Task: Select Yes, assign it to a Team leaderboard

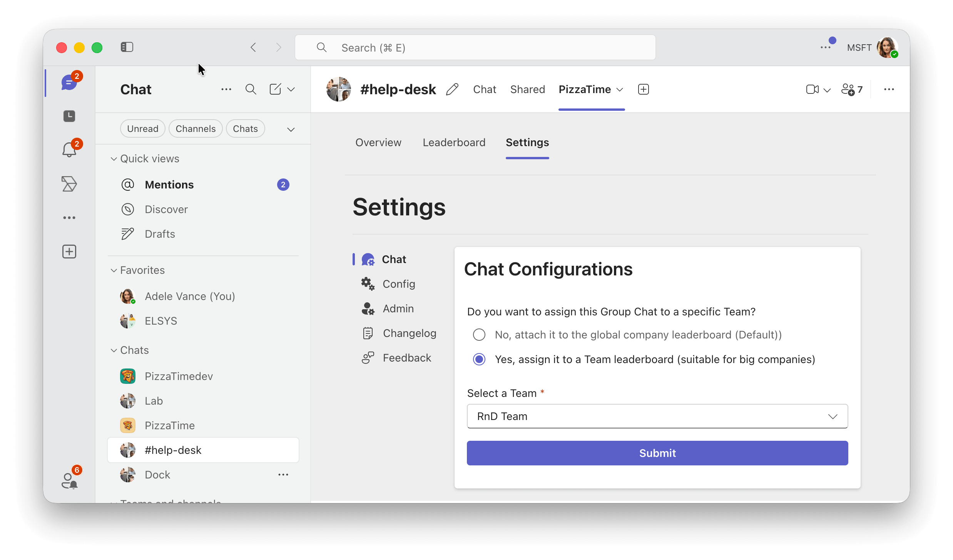Action: [x=479, y=359]
